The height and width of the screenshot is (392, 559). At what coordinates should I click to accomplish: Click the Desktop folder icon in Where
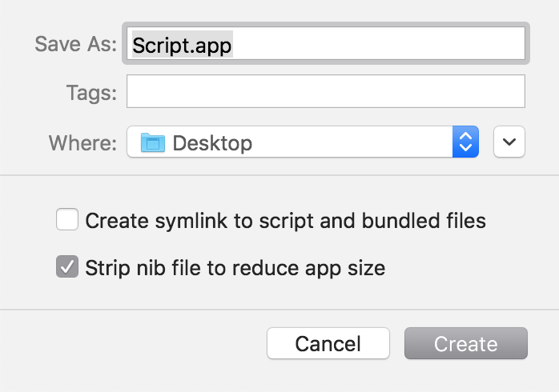tap(152, 143)
